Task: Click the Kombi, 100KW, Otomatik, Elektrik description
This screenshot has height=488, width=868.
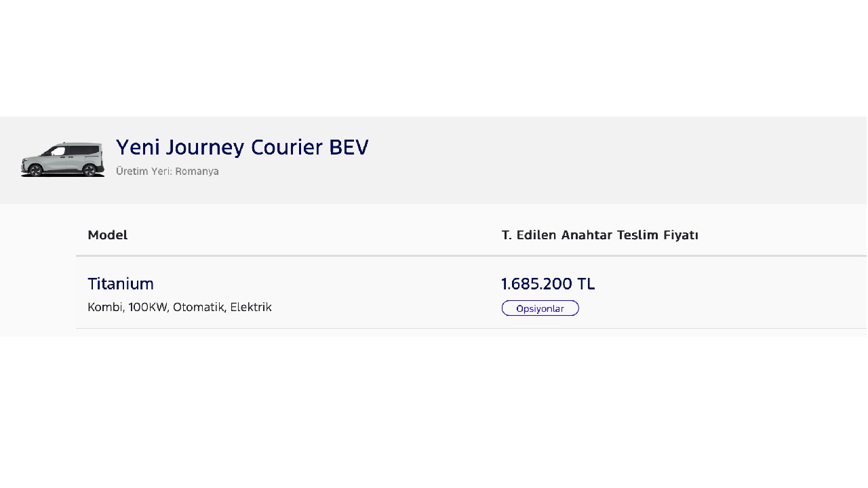Action: click(x=180, y=307)
